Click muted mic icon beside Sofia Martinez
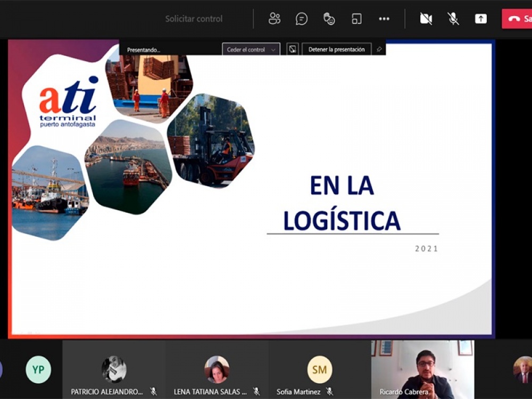 point(329,392)
